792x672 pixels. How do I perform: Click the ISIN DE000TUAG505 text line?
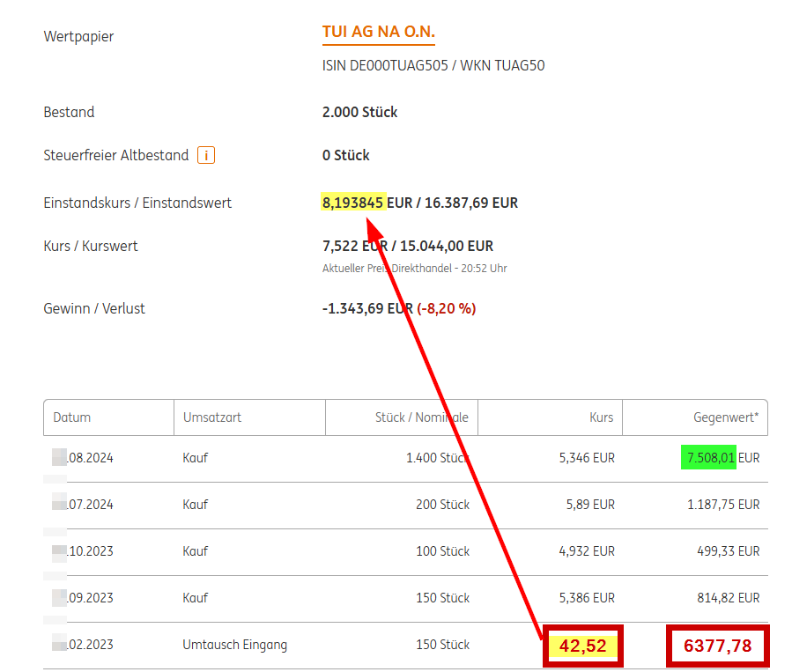433,66
